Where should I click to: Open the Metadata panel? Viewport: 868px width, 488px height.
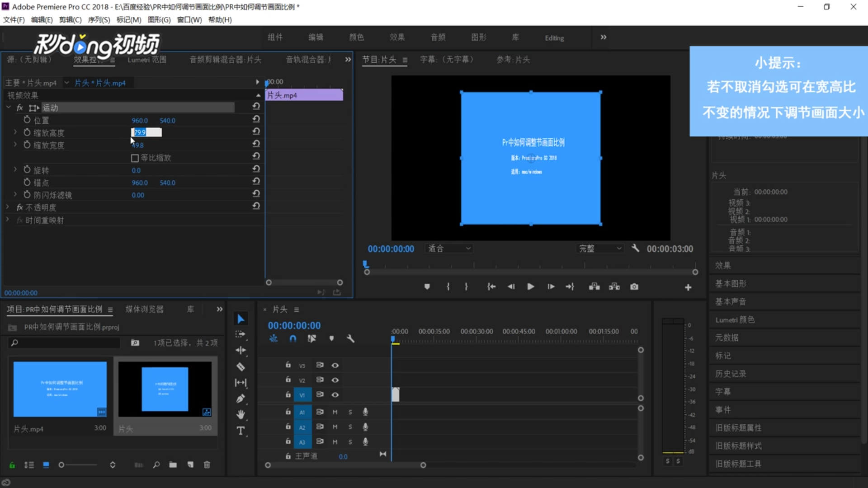coord(726,338)
